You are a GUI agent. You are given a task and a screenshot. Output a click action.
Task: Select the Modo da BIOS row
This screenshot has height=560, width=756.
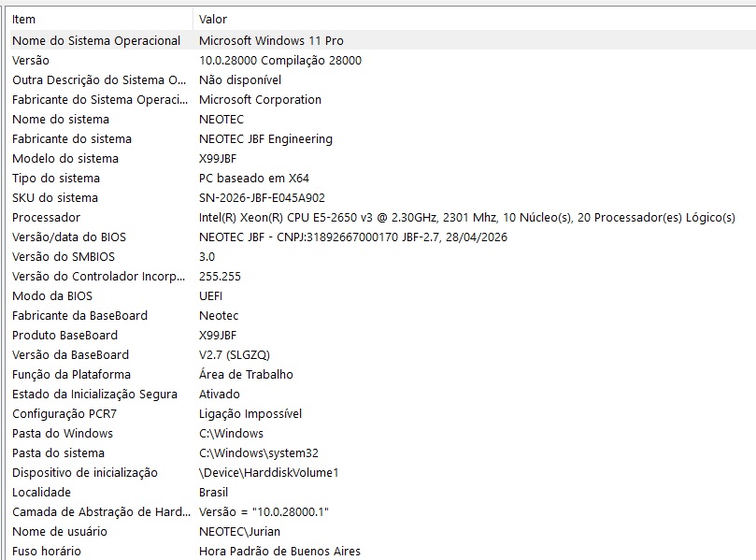[52, 296]
